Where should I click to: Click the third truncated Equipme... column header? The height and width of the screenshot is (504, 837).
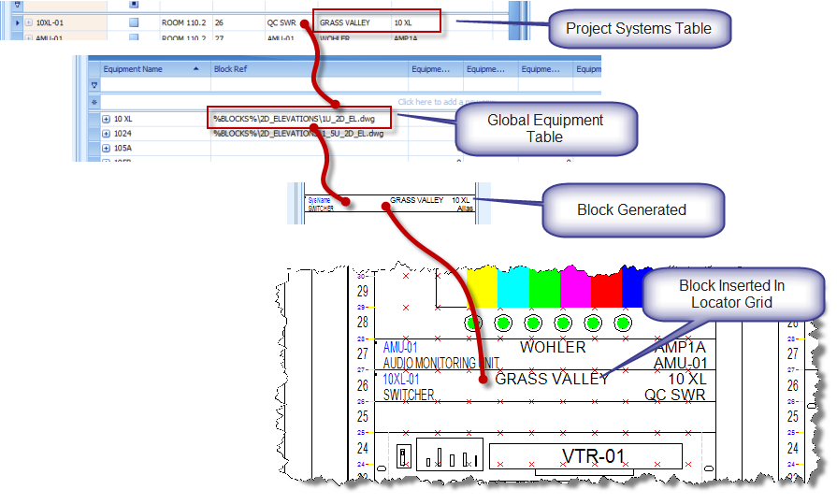pyautogui.click(x=545, y=69)
